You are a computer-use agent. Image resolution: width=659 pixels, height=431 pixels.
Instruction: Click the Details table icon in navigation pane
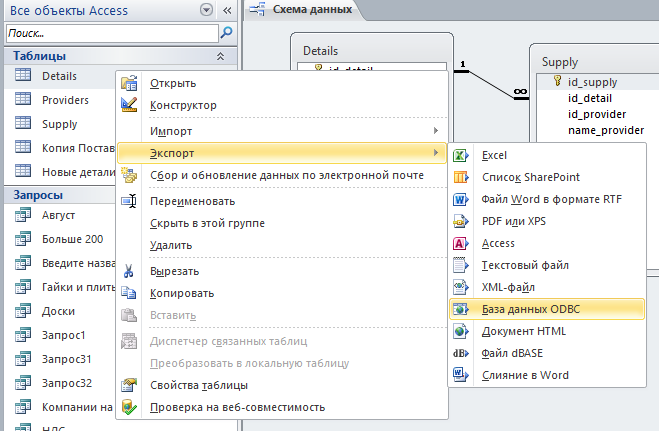click(23, 76)
